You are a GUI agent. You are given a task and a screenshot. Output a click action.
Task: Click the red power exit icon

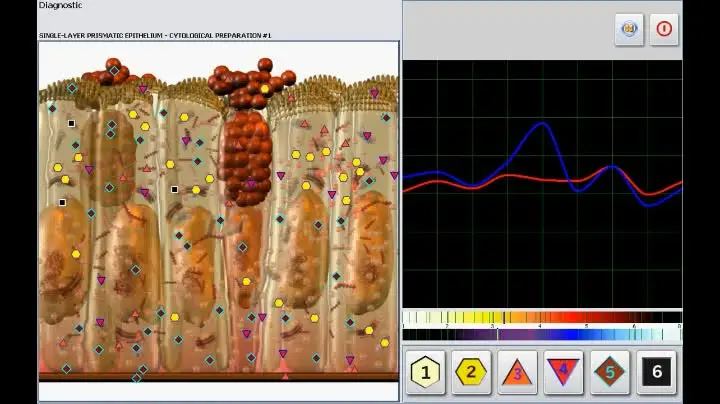pyautogui.click(x=664, y=29)
